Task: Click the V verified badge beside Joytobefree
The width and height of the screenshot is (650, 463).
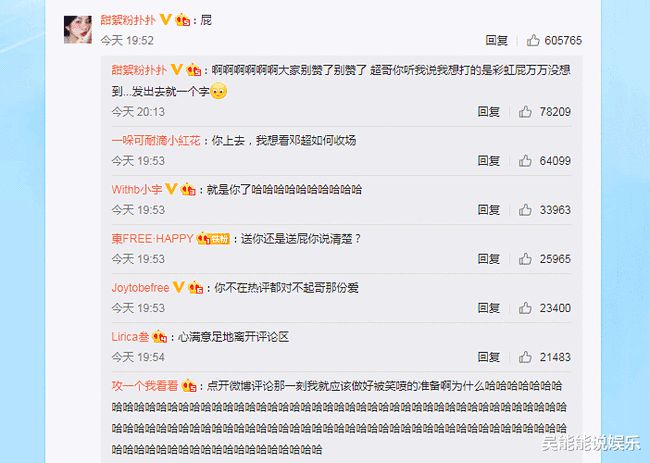Action: pyautogui.click(x=179, y=287)
